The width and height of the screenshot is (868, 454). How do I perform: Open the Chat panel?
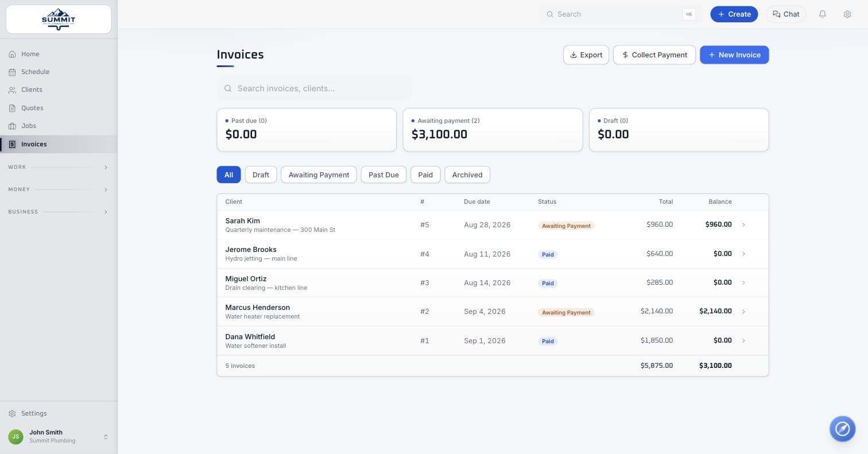tap(786, 14)
